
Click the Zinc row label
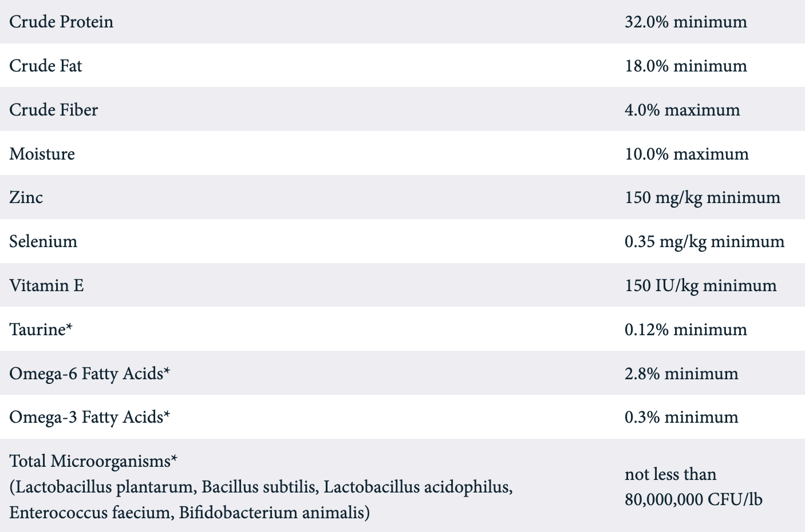click(26, 197)
